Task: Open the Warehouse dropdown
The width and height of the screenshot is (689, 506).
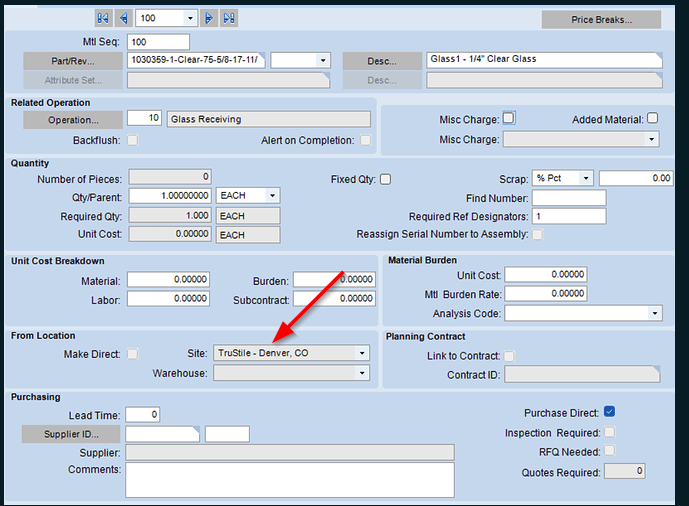Action: [361, 373]
